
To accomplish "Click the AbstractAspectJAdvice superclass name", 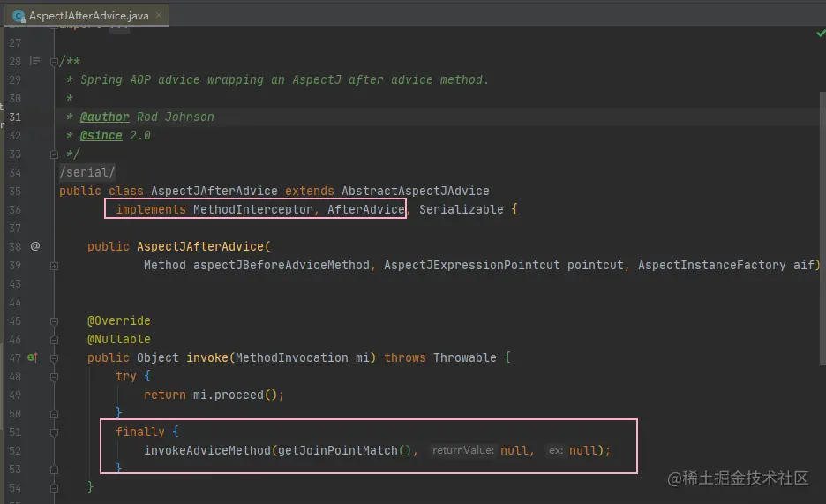I will (415, 191).
